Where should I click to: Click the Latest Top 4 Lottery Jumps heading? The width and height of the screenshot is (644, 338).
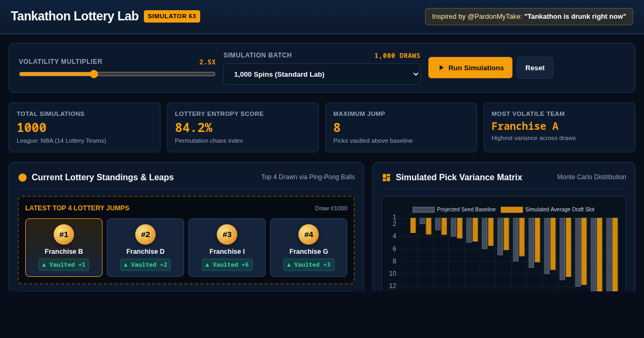coord(77,208)
